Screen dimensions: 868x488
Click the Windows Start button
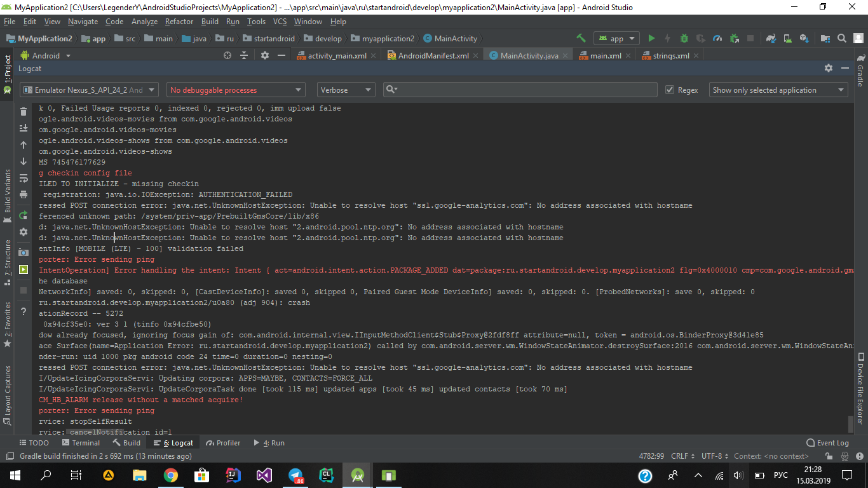[x=15, y=475]
